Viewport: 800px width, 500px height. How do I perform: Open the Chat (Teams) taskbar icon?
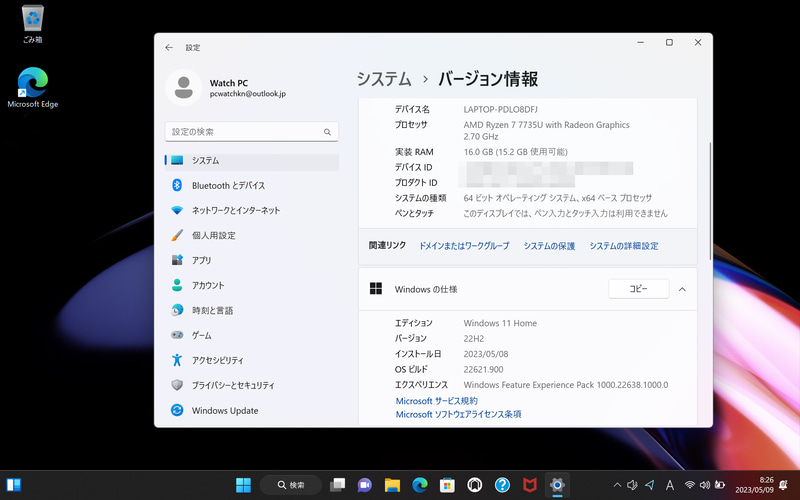(x=364, y=485)
